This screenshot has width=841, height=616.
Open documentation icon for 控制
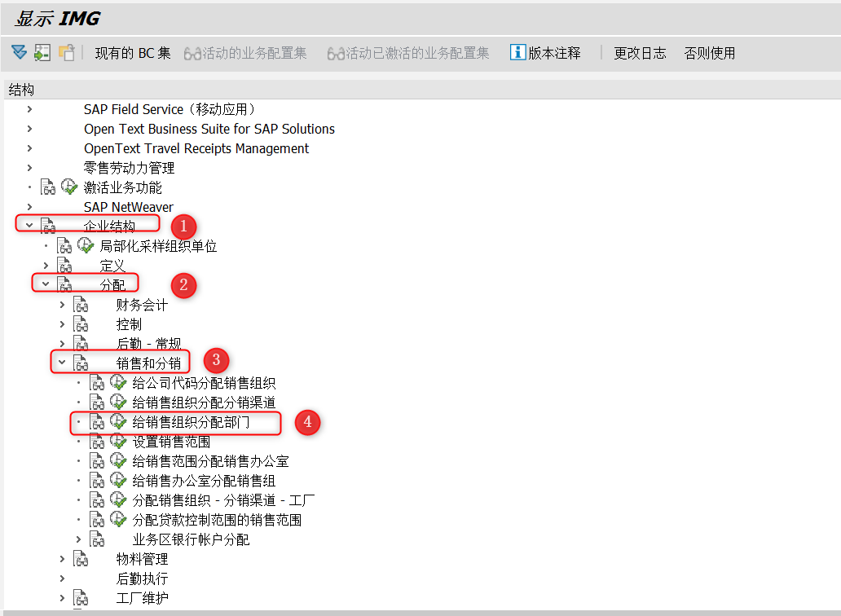pos(81,323)
